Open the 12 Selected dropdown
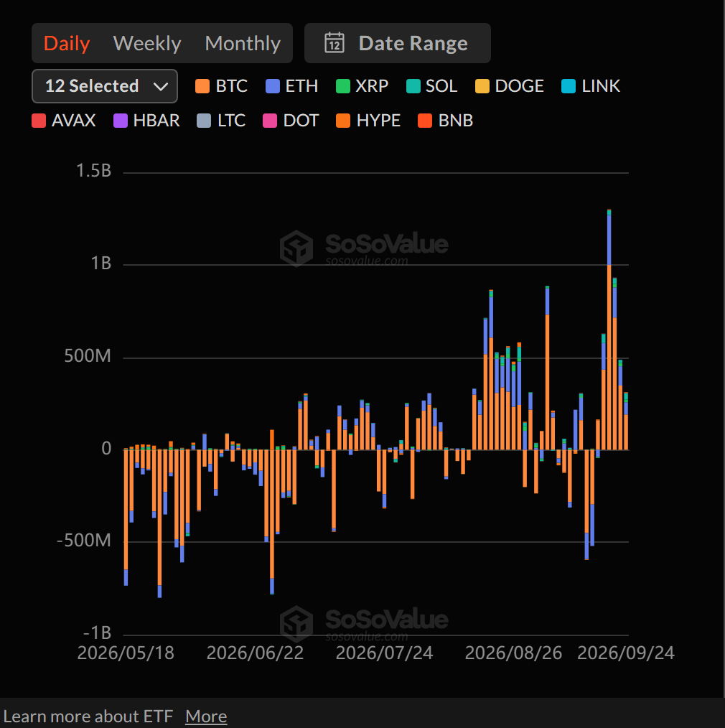725x728 pixels. pos(104,86)
